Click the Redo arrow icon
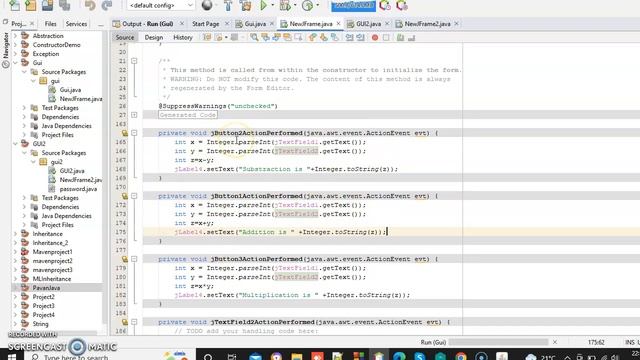 107,5
